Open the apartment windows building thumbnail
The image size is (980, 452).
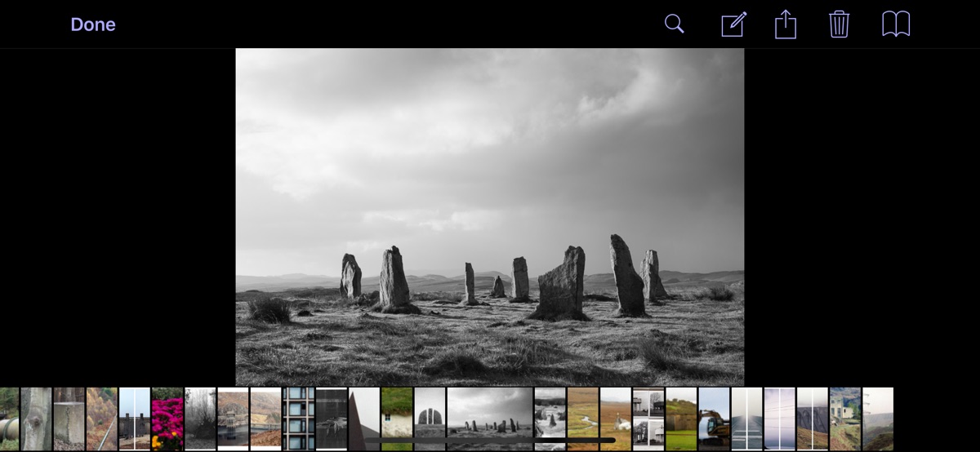point(298,419)
